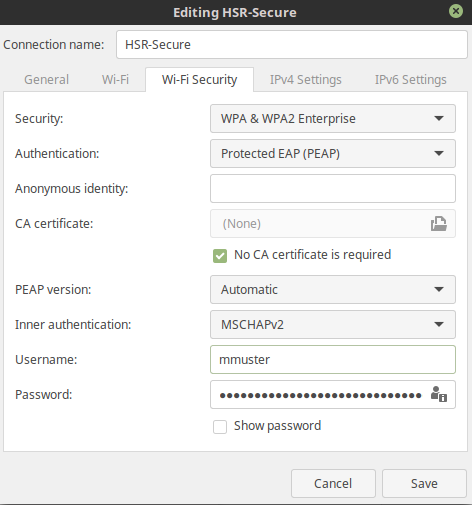This screenshot has height=505, width=472.
Task: Switch to the General tab
Action: [46, 80]
